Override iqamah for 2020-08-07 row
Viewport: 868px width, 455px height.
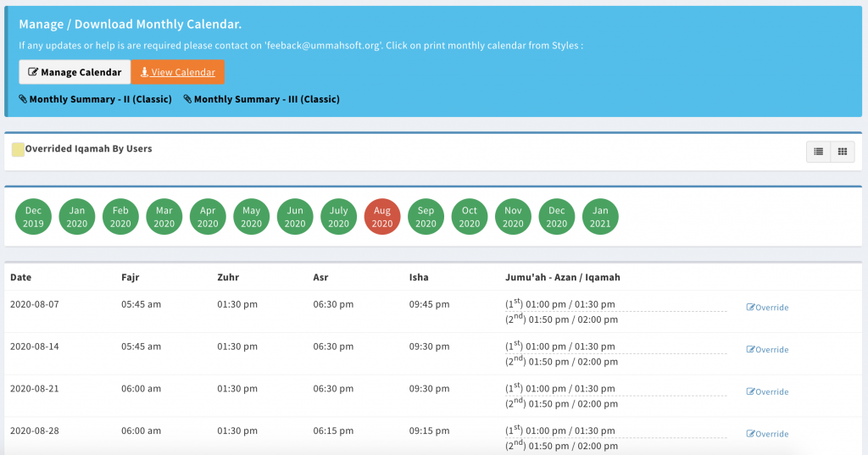click(767, 308)
